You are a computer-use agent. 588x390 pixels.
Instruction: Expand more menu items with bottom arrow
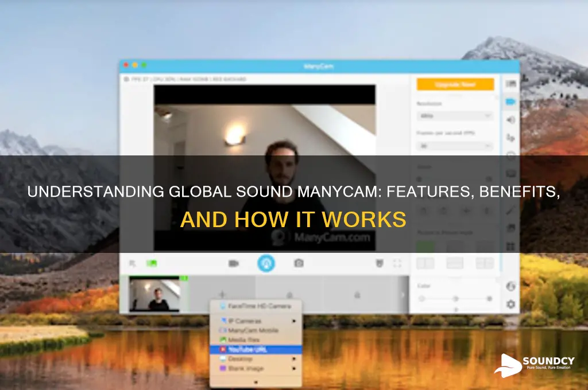point(256,382)
